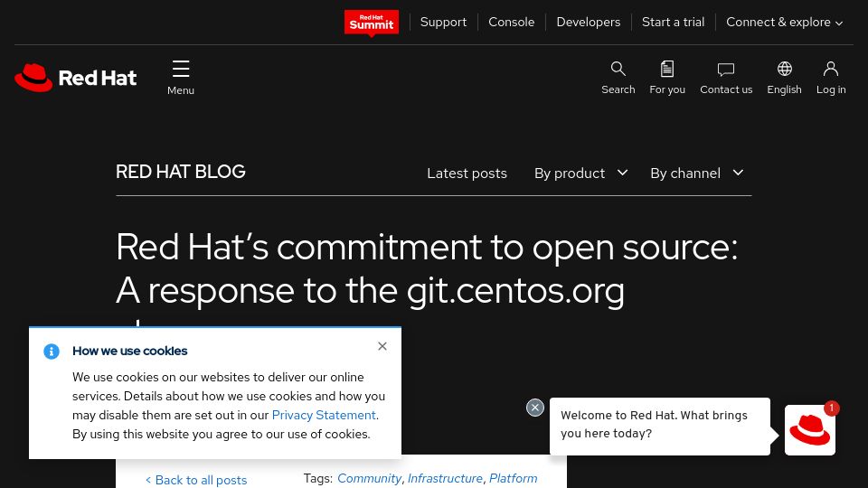868x488 pixels.
Task: Open the Infrastructure tag
Action: pos(445,478)
